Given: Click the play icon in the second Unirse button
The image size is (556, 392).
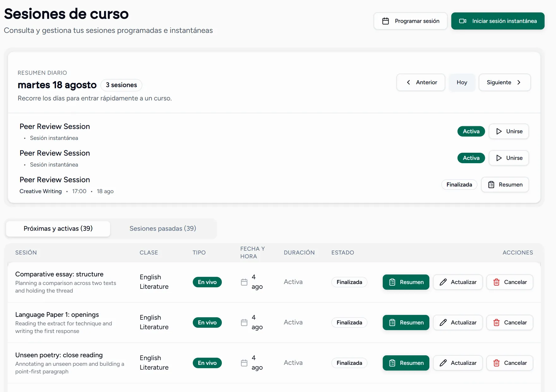Looking at the screenshot, I should coord(499,158).
